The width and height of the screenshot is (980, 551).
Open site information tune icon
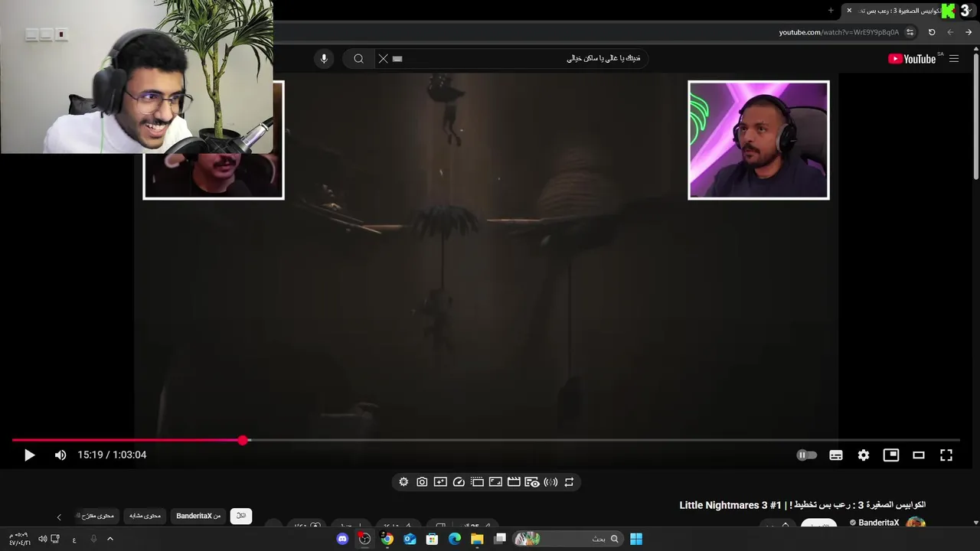910,32
